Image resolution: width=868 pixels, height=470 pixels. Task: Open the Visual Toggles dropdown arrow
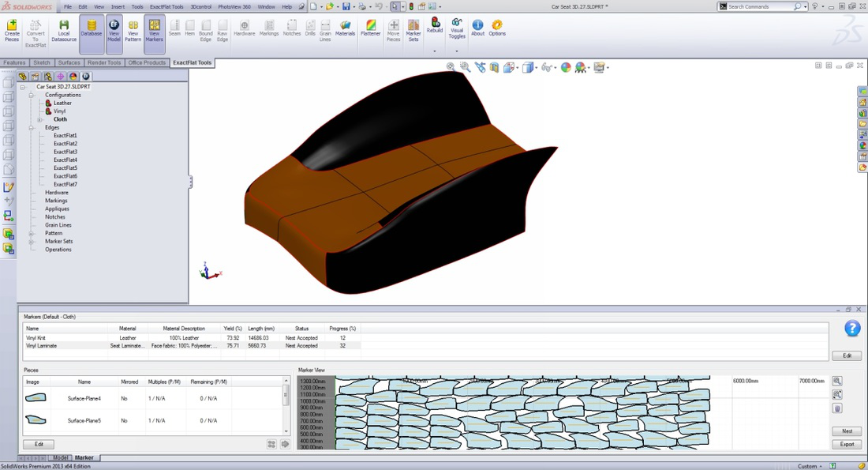[457, 51]
